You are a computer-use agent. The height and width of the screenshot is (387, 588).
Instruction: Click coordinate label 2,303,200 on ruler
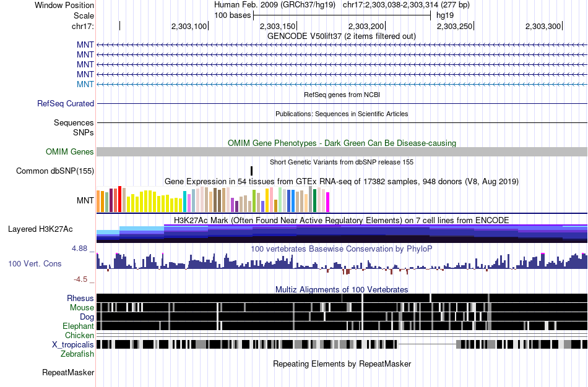pyautogui.click(x=366, y=26)
